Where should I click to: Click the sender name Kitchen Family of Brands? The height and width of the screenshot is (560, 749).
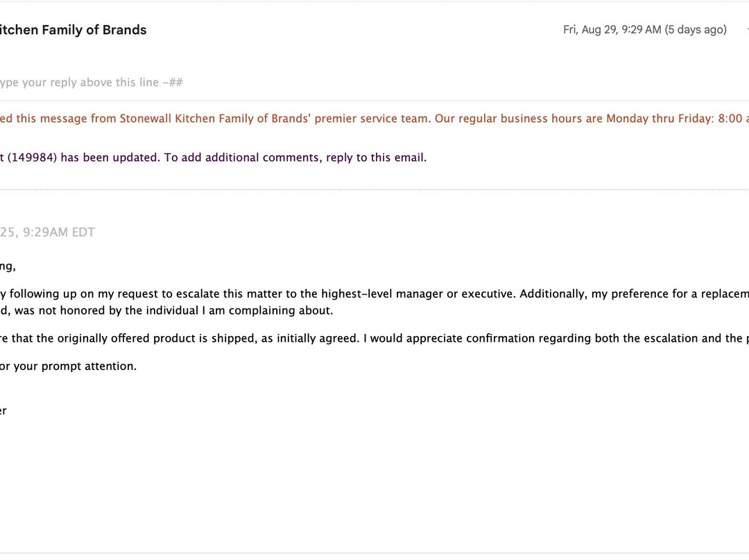click(73, 30)
